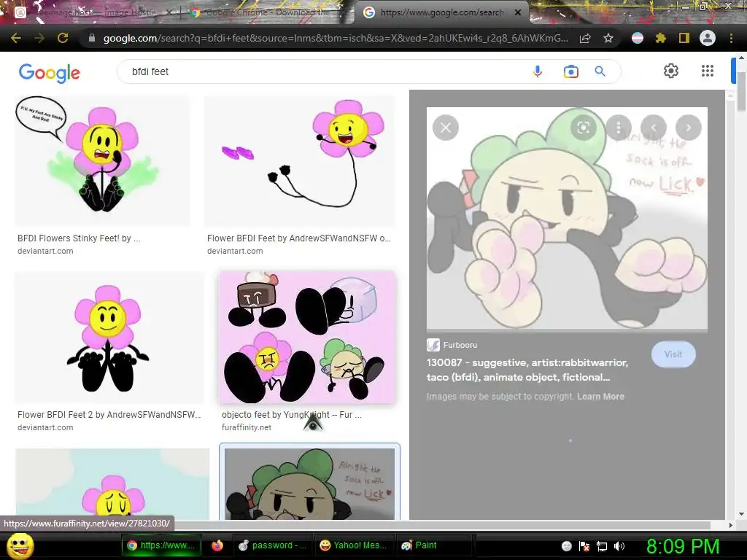Screen dimensions: 747x560
Task: Click the speaker volume tray icon
Action: (619, 546)
